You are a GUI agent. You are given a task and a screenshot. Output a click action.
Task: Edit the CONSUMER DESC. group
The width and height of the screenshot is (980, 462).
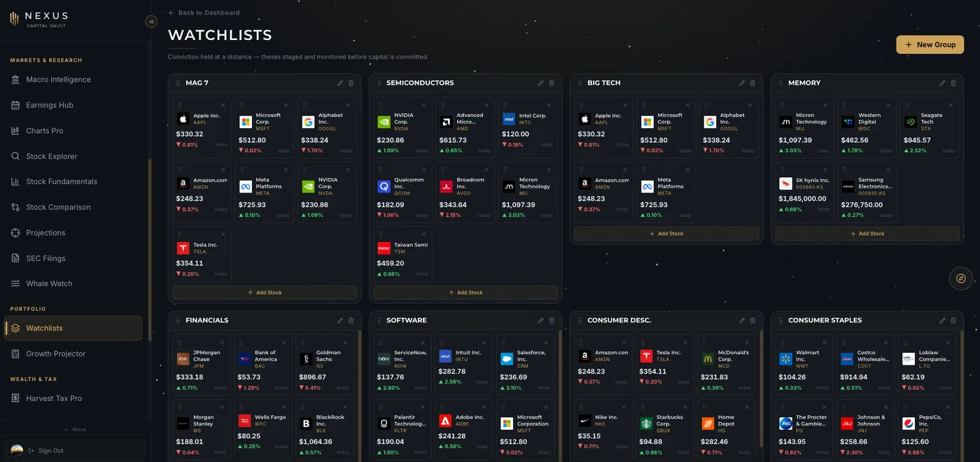[x=742, y=321]
